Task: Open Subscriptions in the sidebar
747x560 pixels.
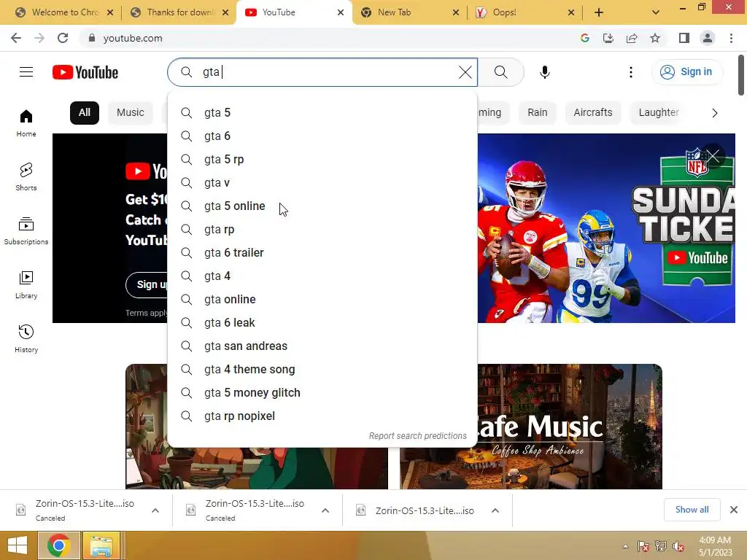Action: [x=26, y=230]
